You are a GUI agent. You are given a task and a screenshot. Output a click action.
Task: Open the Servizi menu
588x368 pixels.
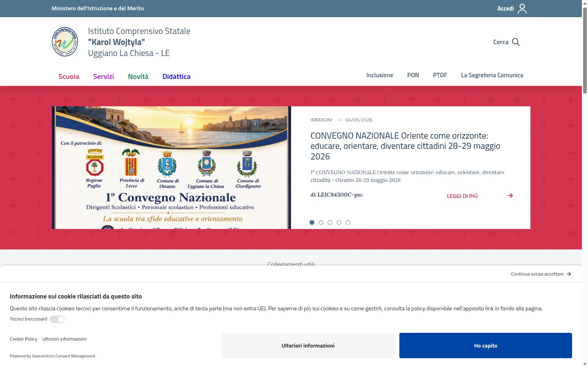(103, 76)
